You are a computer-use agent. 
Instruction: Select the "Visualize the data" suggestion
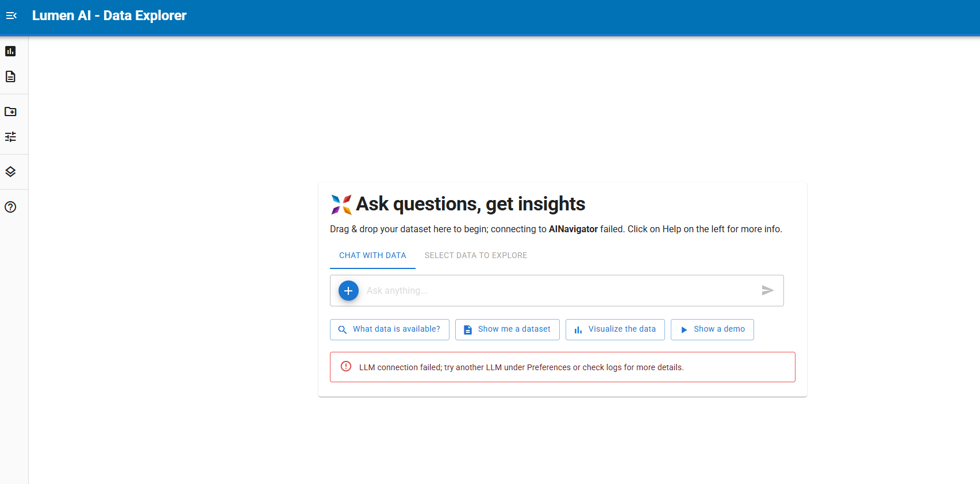(x=615, y=329)
